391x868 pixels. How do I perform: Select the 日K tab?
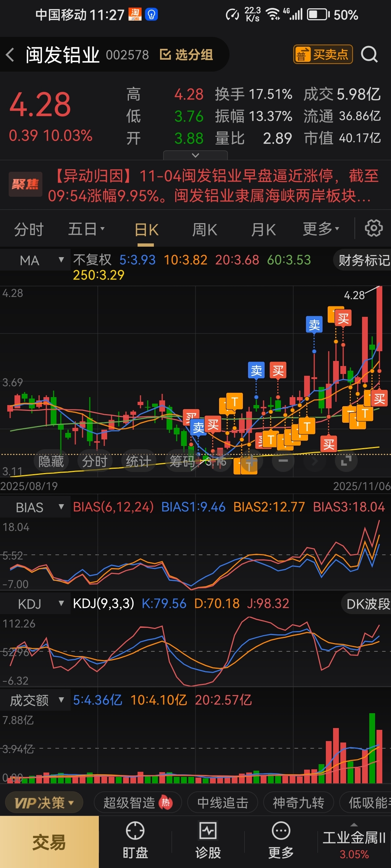coord(146,229)
